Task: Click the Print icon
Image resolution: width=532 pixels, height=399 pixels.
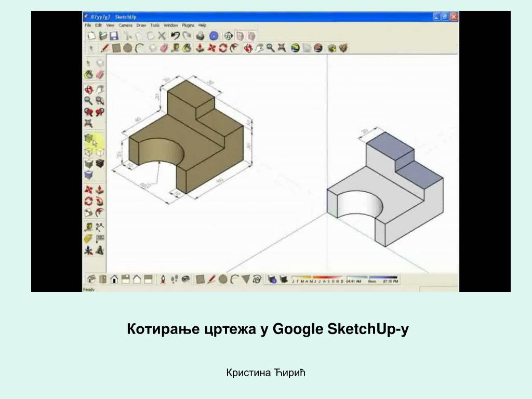Action: [x=200, y=36]
